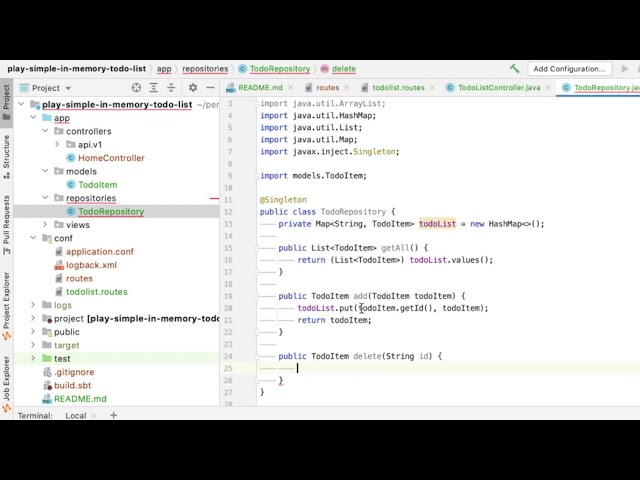Toggle code folding at line 19 add method
The image size is (640, 480).
click(256, 296)
